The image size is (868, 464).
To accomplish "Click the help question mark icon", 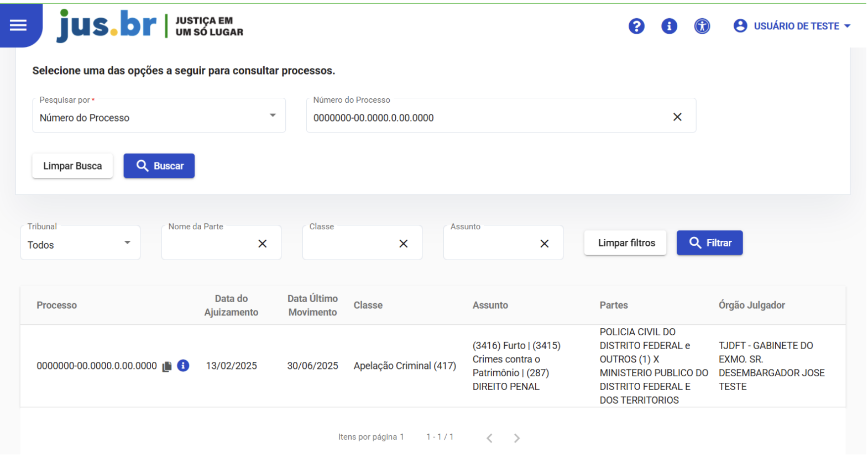I will click(636, 26).
